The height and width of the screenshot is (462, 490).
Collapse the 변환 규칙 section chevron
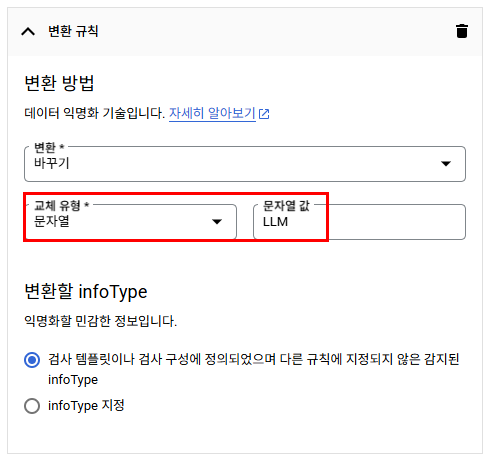point(28,32)
